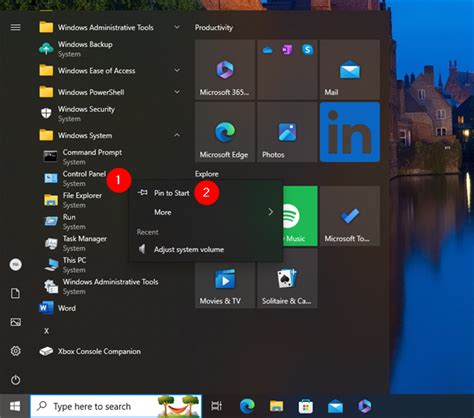The width and height of the screenshot is (474, 418).
Task: Open the Photos tile
Action: pyautogui.click(x=287, y=132)
